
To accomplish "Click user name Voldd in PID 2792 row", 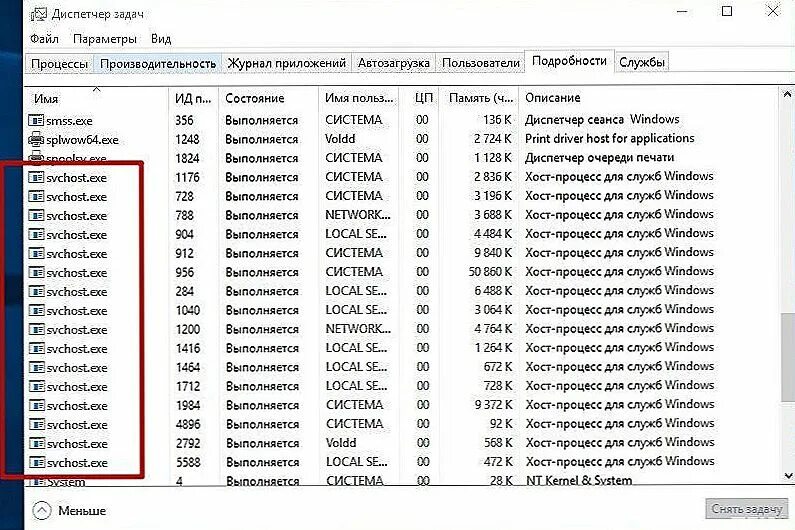I will point(341,443).
